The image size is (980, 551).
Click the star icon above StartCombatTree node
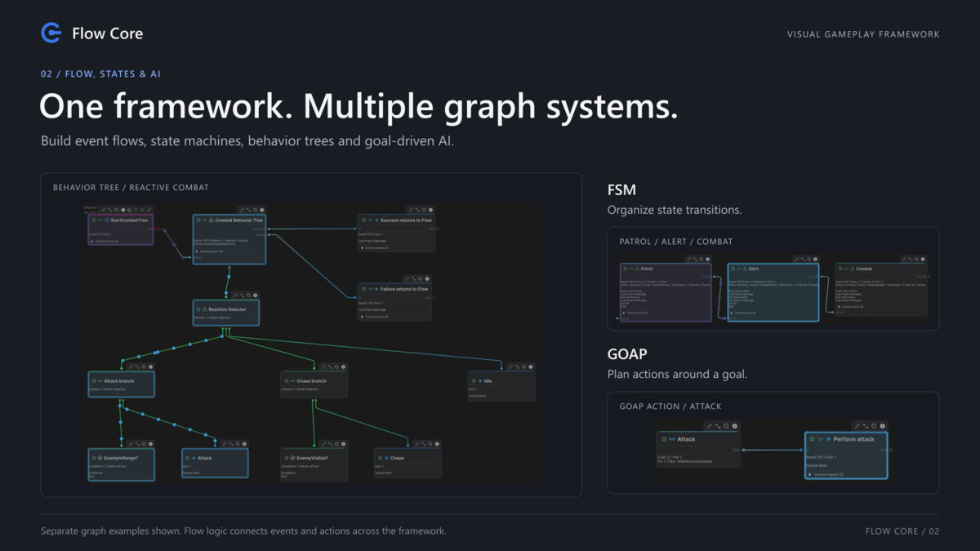pos(129,210)
